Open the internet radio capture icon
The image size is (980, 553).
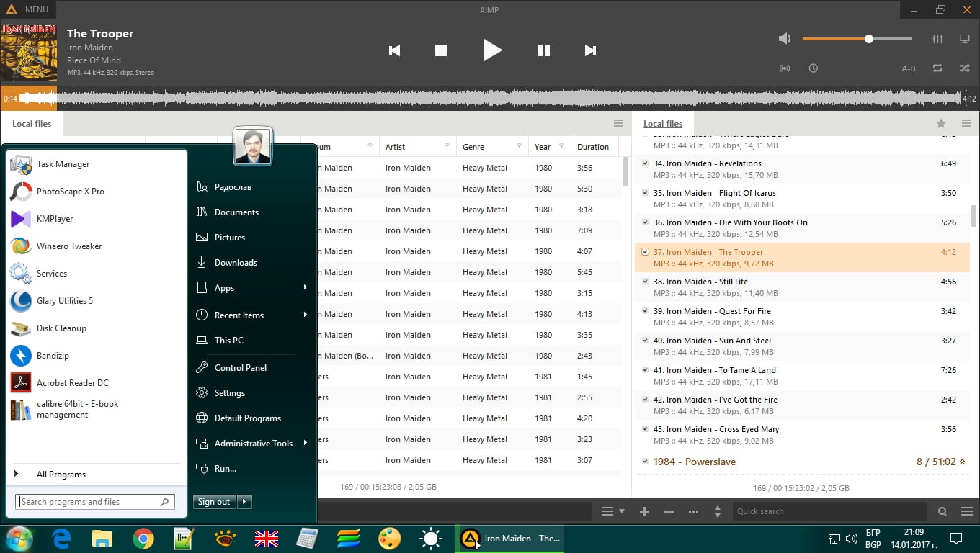point(785,68)
